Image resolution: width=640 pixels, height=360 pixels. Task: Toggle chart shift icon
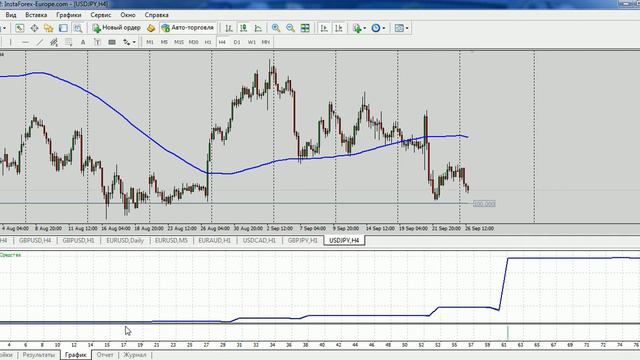click(339, 28)
